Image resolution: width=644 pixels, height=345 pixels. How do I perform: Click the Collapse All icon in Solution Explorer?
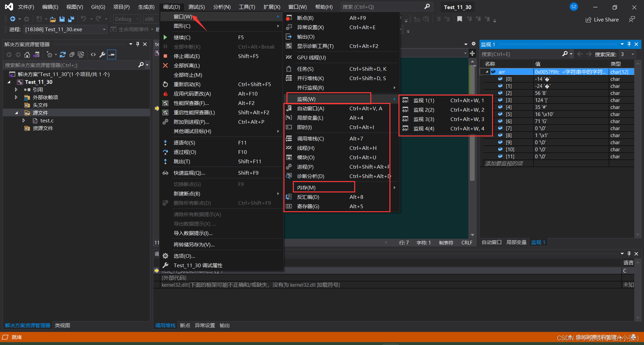pyautogui.click(x=72, y=55)
